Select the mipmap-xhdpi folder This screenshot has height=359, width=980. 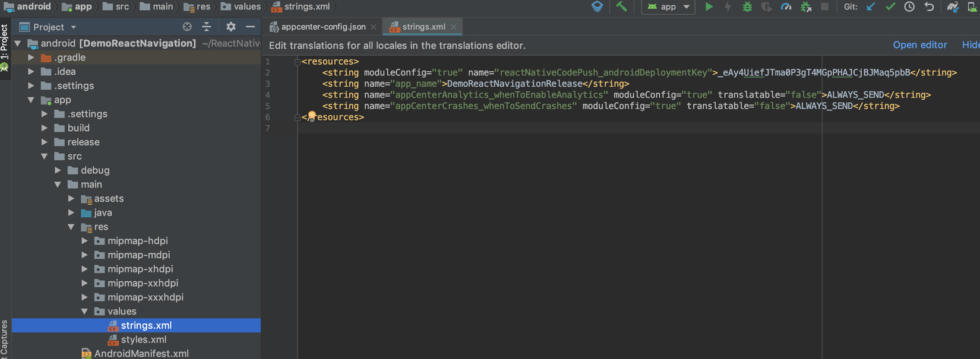(140, 269)
